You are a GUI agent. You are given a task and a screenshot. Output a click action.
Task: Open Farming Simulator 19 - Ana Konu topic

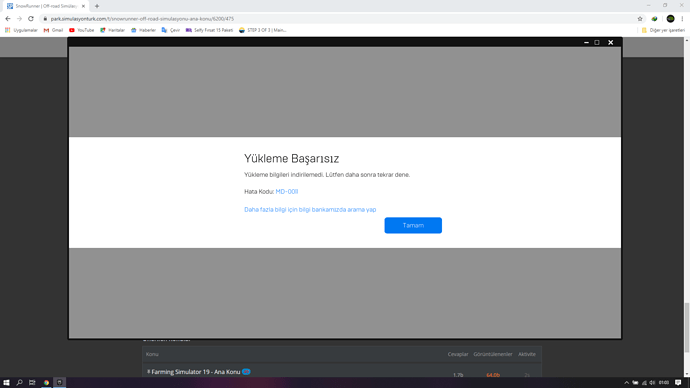coord(196,372)
